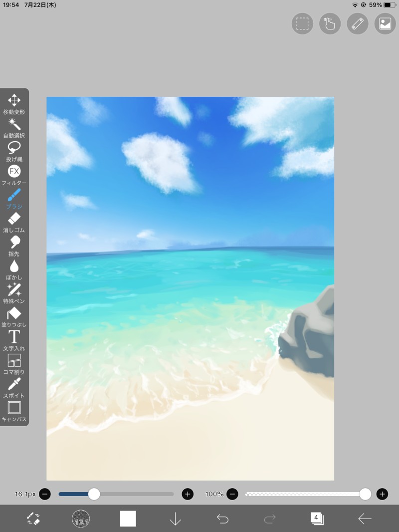The height and width of the screenshot is (532, 399).
Task: Open the layers panel showing 4
Action: click(317, 519)
